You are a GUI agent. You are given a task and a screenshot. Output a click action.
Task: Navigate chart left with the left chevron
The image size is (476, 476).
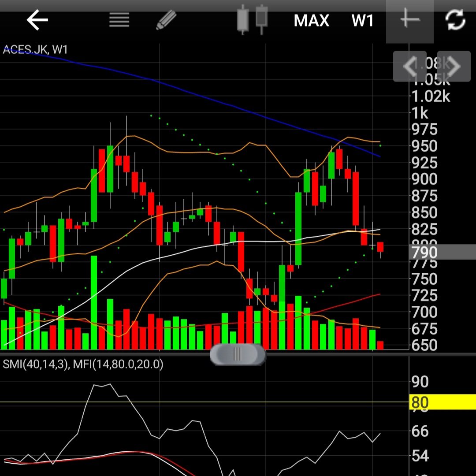point(410,66)
